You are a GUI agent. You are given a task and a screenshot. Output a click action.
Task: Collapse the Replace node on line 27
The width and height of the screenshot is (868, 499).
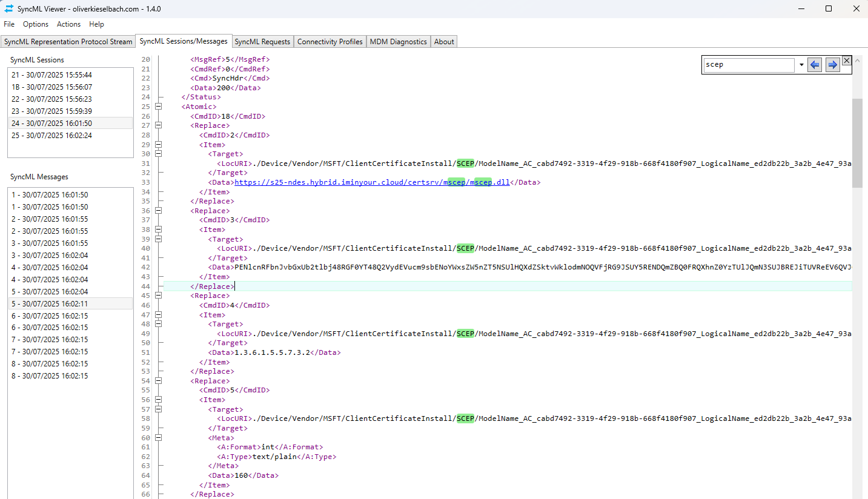click(x=159, y=125)
